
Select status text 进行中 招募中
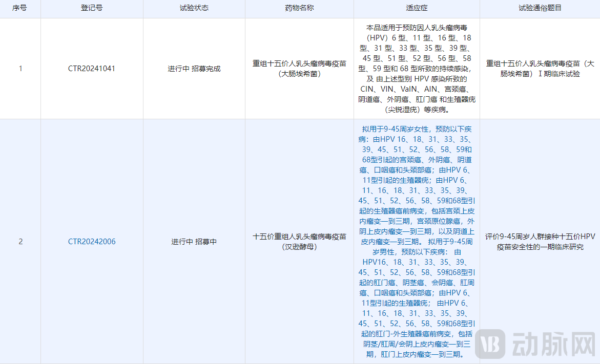tap(194, 241)
